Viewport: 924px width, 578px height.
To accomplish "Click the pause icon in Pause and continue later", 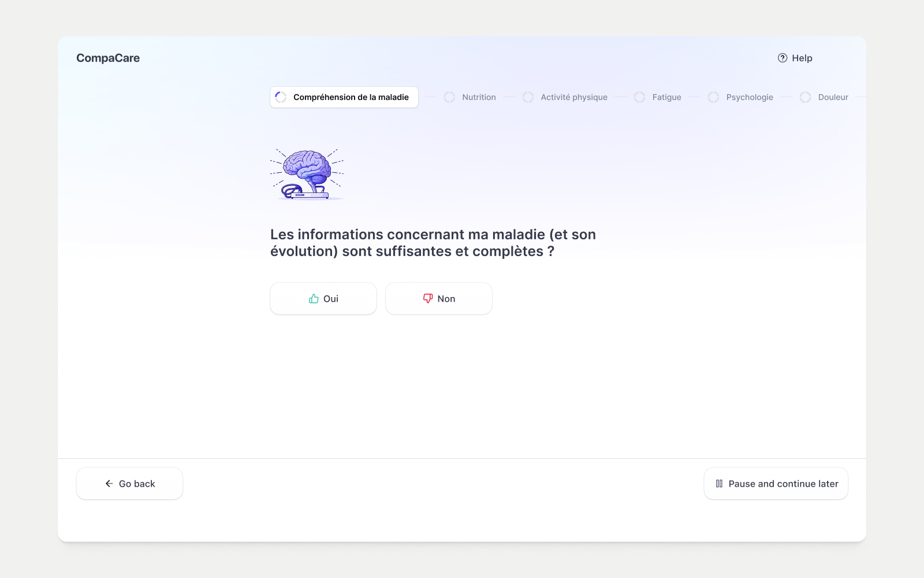I will (x=719, y=484).
